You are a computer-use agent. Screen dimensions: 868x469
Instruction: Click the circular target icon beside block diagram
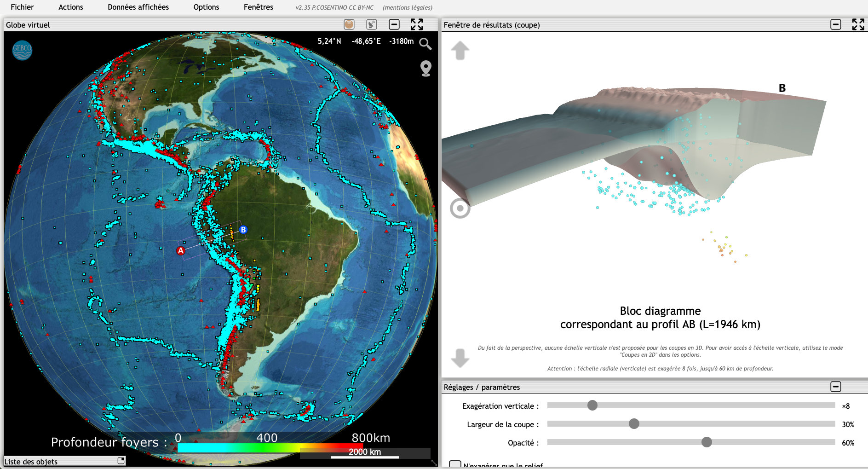tap(460, 208)
